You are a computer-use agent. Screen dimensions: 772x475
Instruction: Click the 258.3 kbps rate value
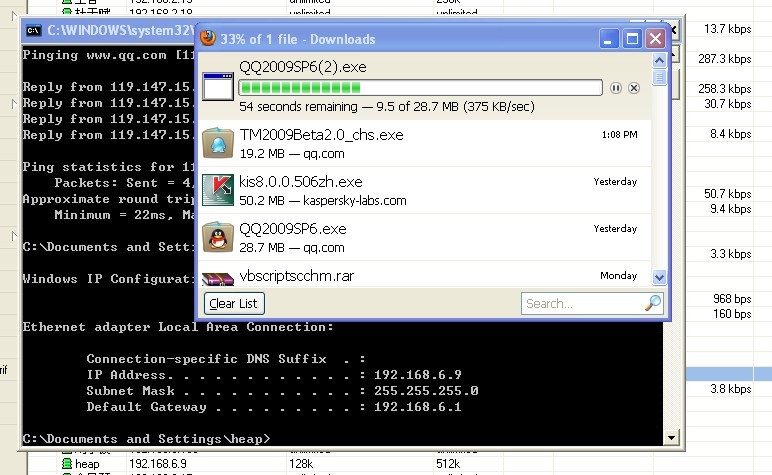725,89
